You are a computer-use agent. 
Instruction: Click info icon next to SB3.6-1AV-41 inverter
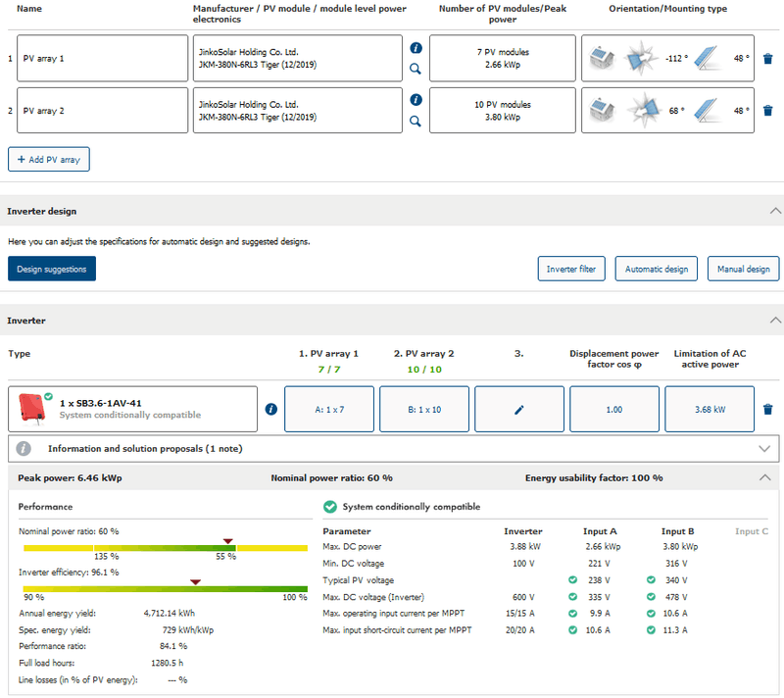(271, 409)
